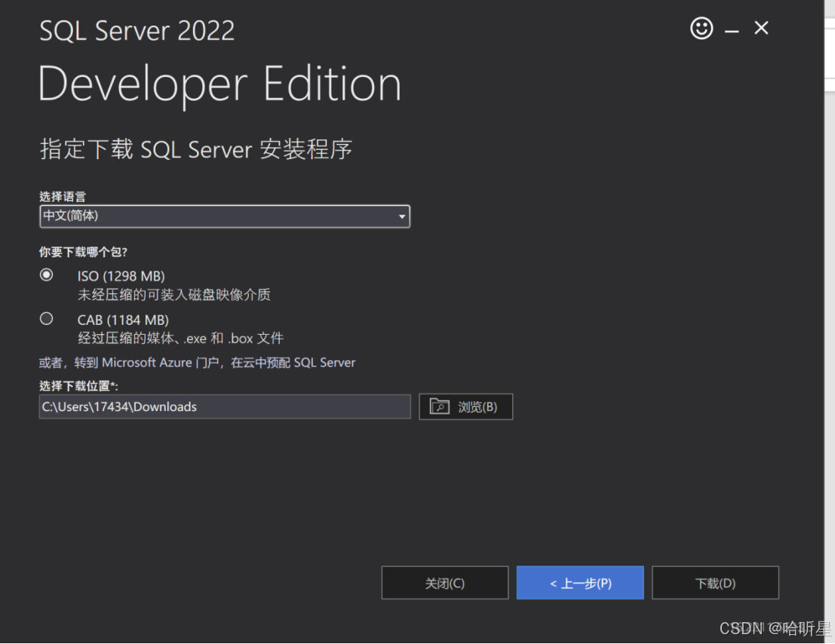Close the installer with the X button
835x644 pixels.
coord(762,28)
